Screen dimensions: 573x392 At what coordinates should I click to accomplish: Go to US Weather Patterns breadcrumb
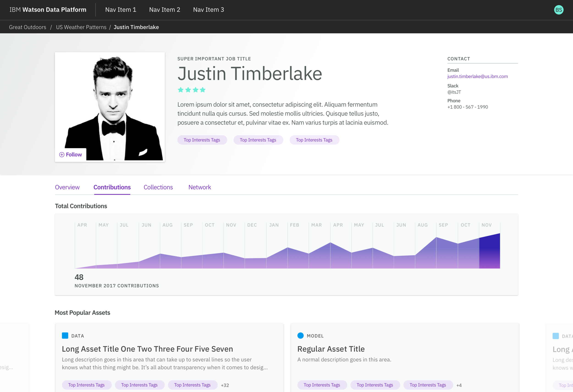click(81, 27)
